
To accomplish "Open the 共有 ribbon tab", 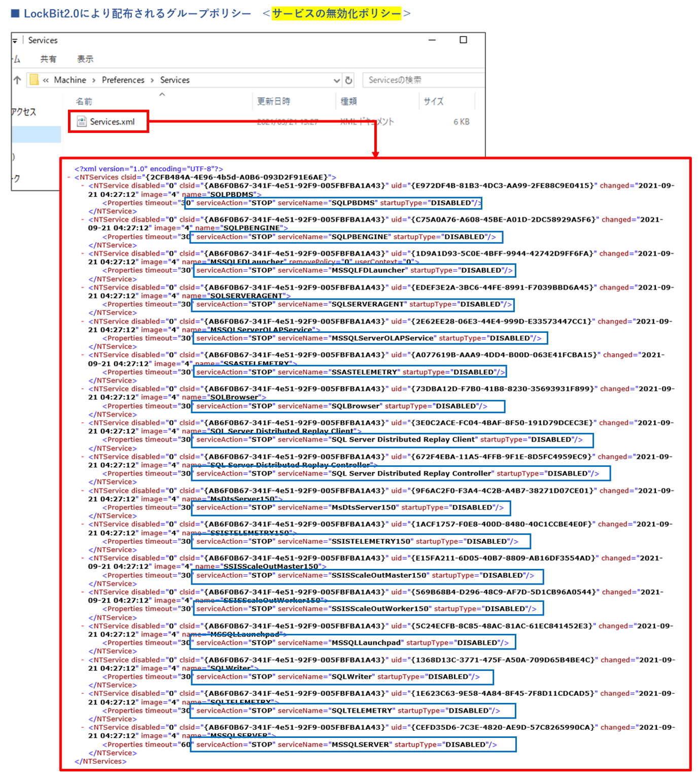I will (x=48, y=59).
